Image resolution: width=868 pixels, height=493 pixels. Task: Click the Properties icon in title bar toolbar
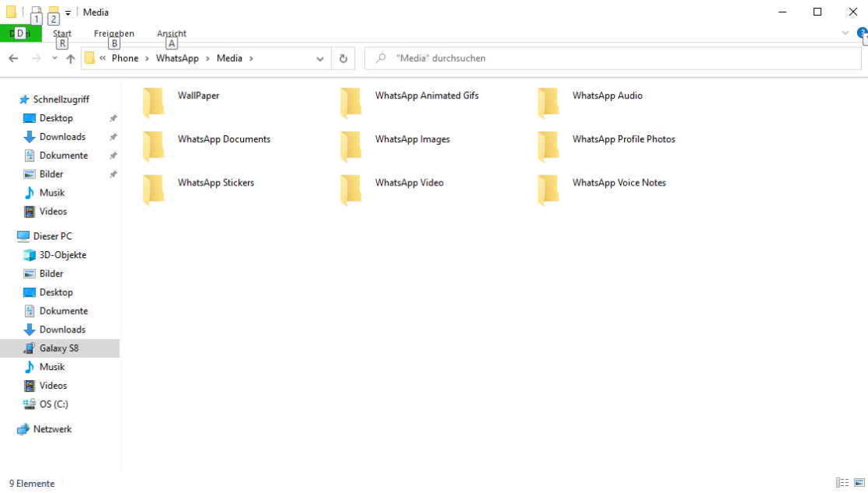coord(36,12)
